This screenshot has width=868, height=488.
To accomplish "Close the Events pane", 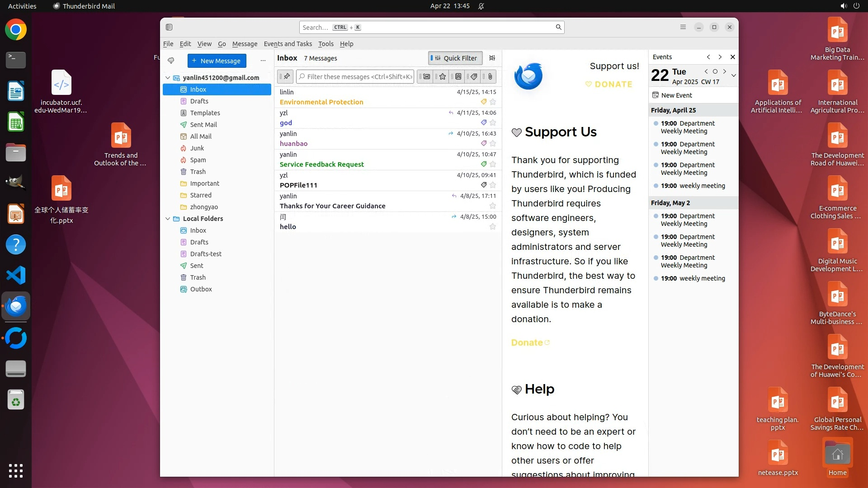I will 733,57.
